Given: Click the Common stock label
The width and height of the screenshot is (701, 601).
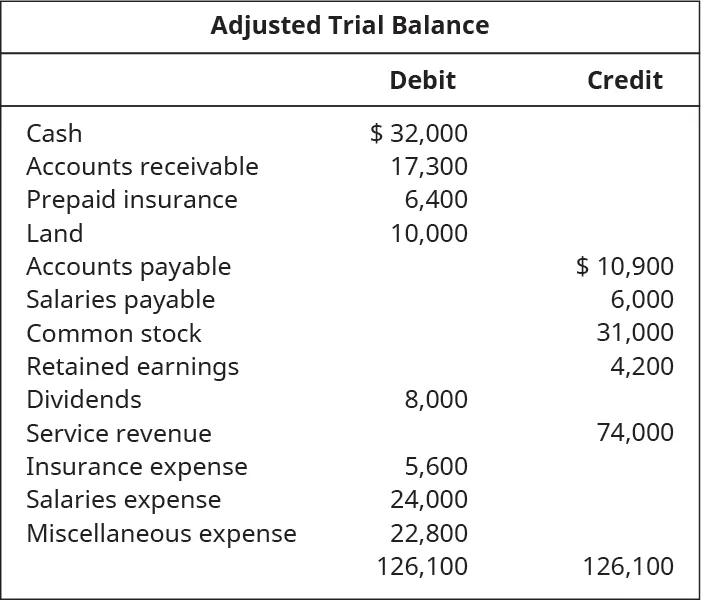Looking at the screenshot, I should 114,333.
